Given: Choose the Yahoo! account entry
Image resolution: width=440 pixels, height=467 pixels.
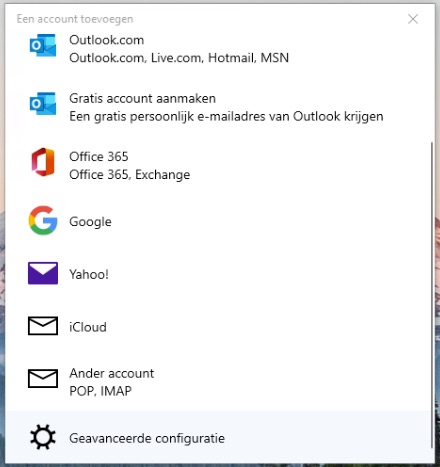Looking at the screenshot, I should coord(218,274).
